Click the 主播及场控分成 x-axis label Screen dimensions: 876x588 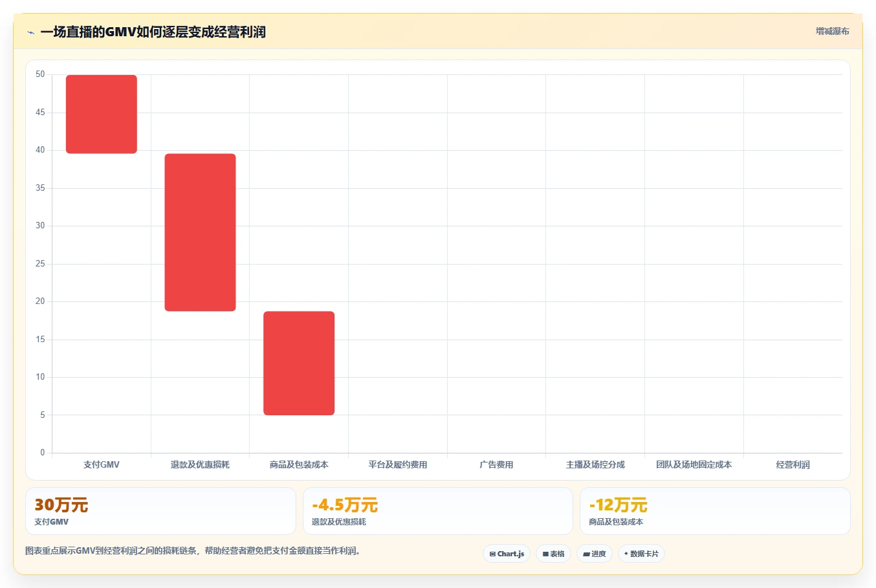(x=595, y=464)
